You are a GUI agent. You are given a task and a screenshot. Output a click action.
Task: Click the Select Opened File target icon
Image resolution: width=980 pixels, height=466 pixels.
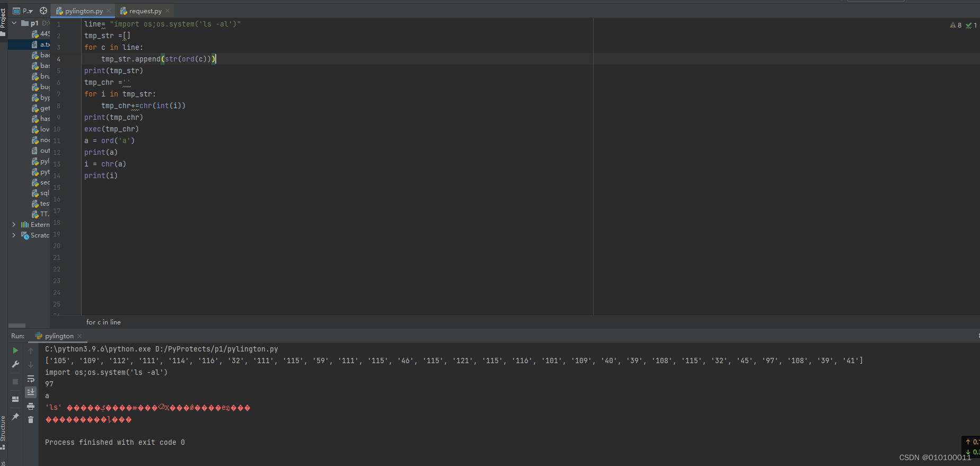pos(43,11)
